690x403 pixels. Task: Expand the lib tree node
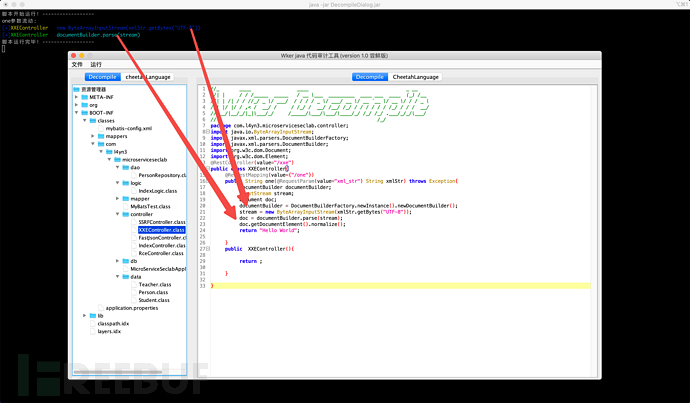[x=84, y=316]
